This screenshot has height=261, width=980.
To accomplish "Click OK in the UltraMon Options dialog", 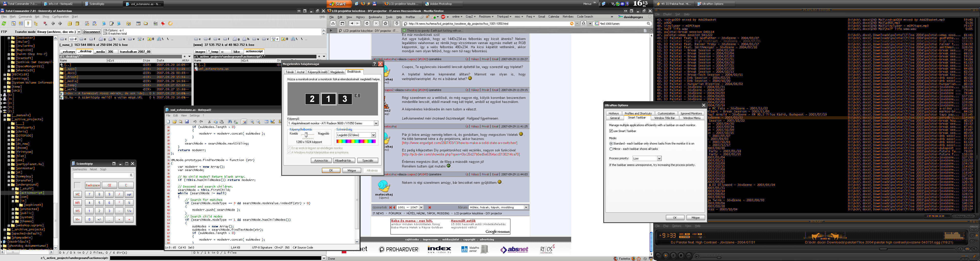I will coord(675,218).
